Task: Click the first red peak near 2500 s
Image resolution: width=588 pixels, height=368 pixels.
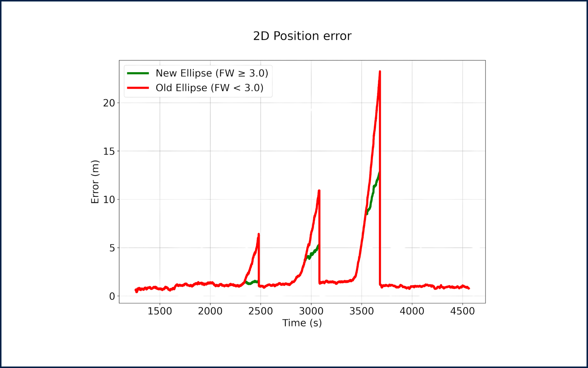Action: 258,234
